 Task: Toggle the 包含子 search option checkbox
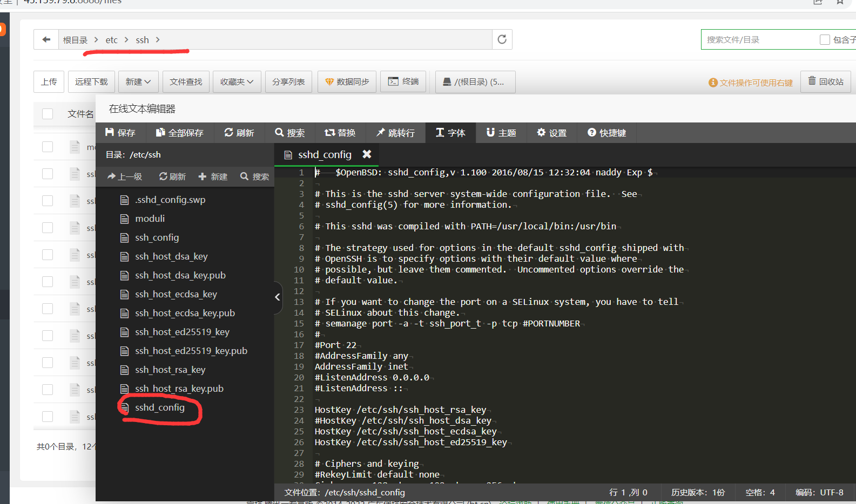coord(825,39)
